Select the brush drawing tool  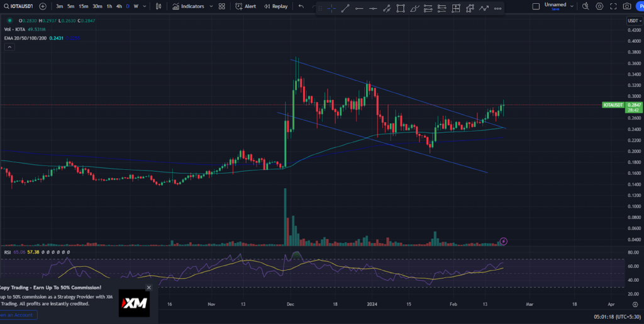click(x=414, y=8)
